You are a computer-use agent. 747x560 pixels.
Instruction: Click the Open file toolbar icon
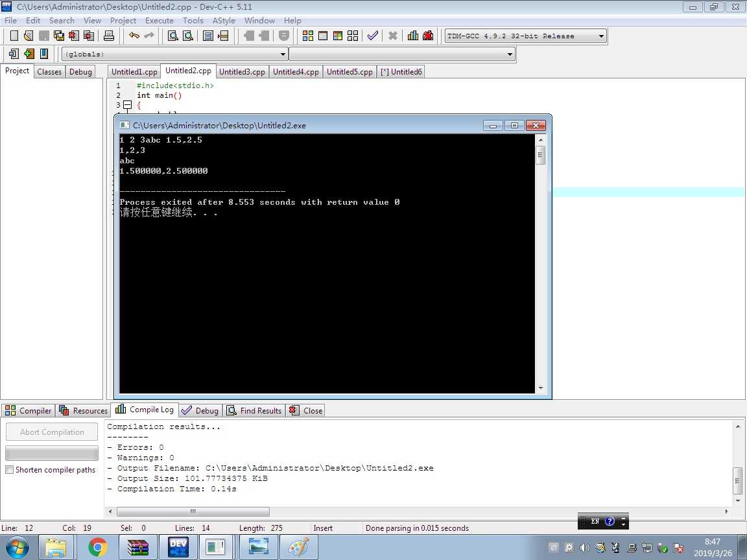tap(29, 36)
